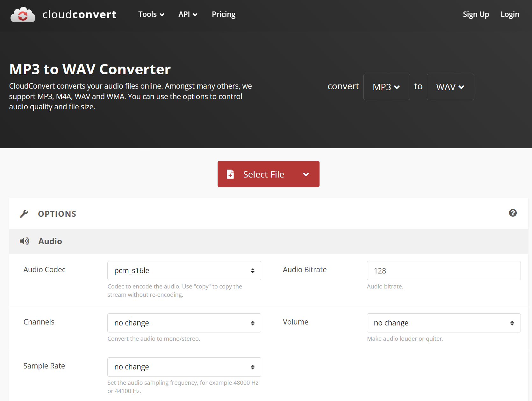Click into the Audio Bitrate input field
Image resolution: width=532 pixels, height=401 pixels.
(x=443, y=271)
